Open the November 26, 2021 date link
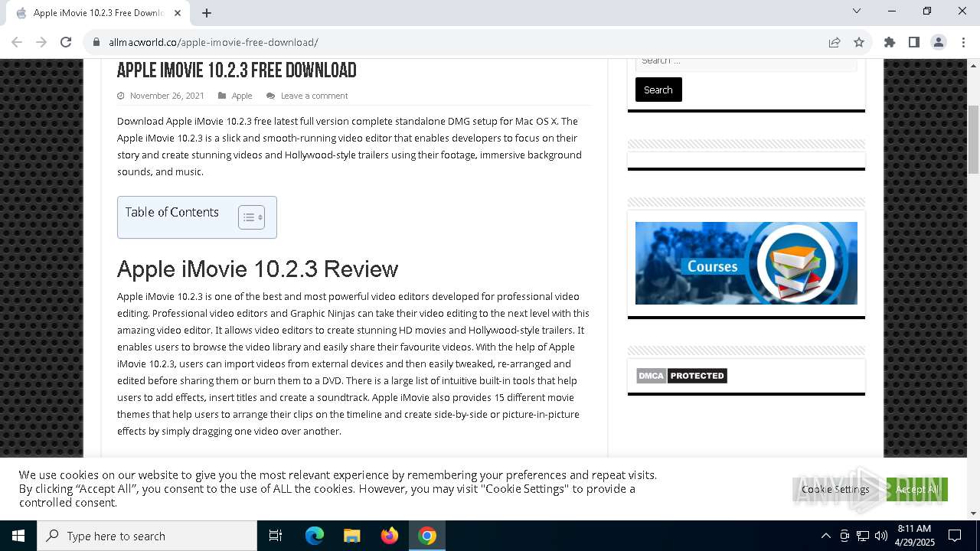980x551 pixels. tap(167, 96)
